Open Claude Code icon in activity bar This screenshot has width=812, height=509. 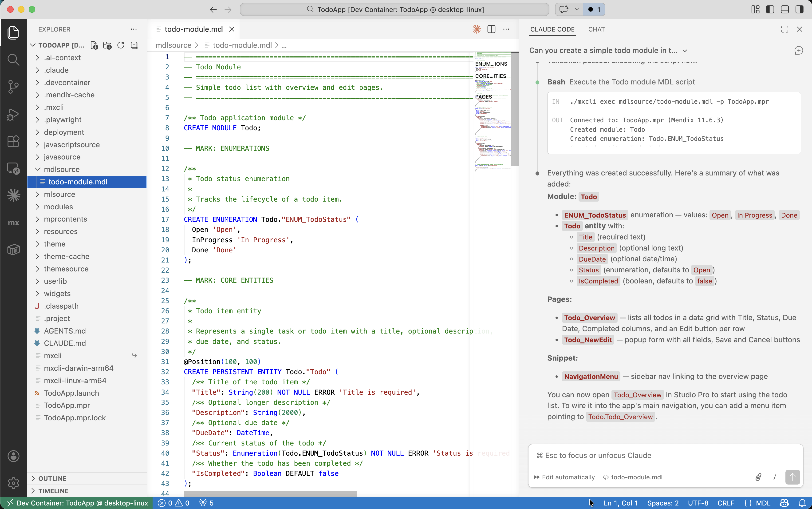tap(13, 195)
